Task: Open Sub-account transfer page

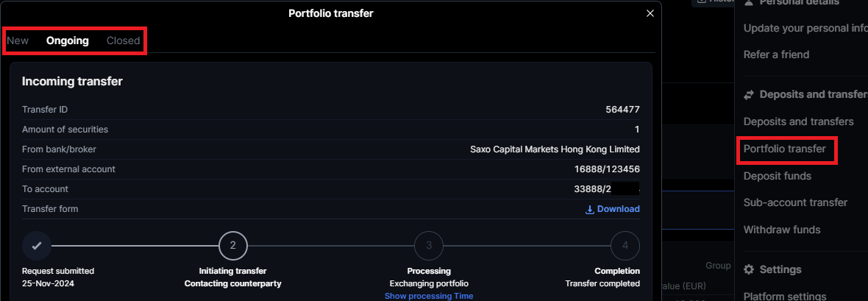Action: [x=796, y=202]
